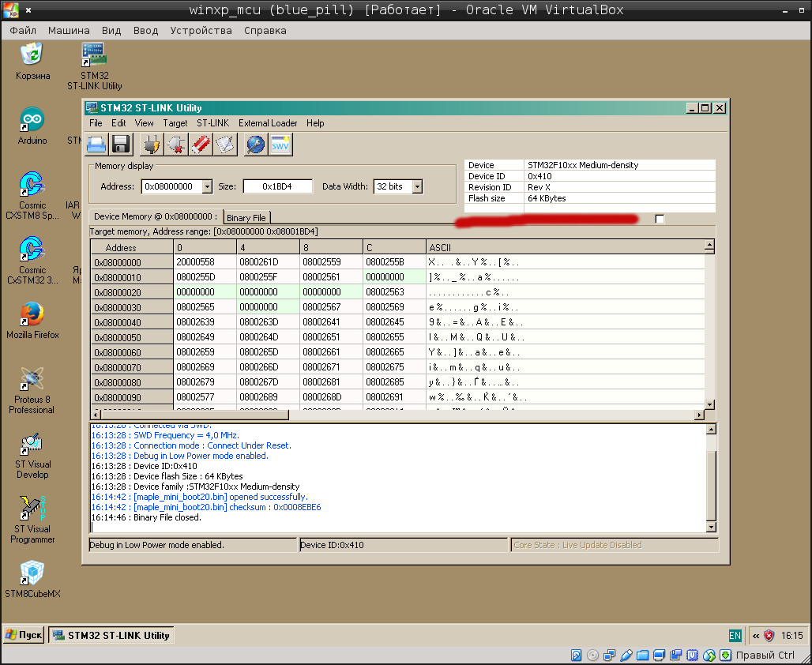Expand the Address dropdown arrow
The height and width of the screenshot is (665, 812).
[x=207, y=186]
